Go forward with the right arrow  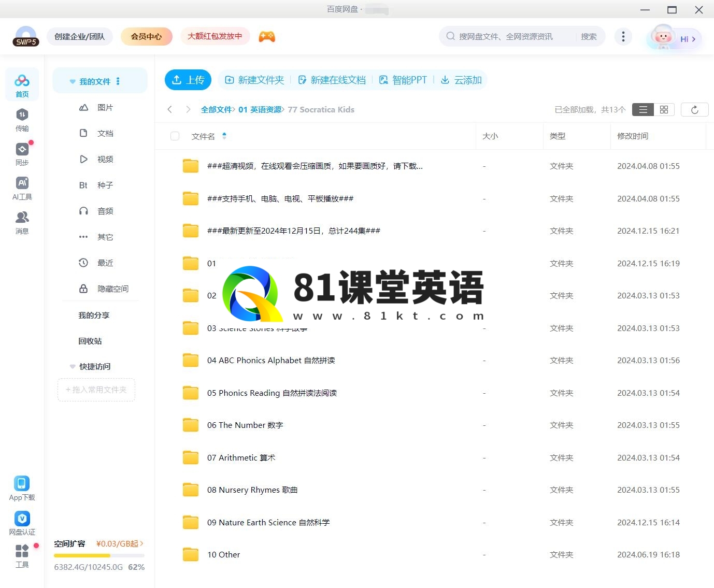[188, 109]
